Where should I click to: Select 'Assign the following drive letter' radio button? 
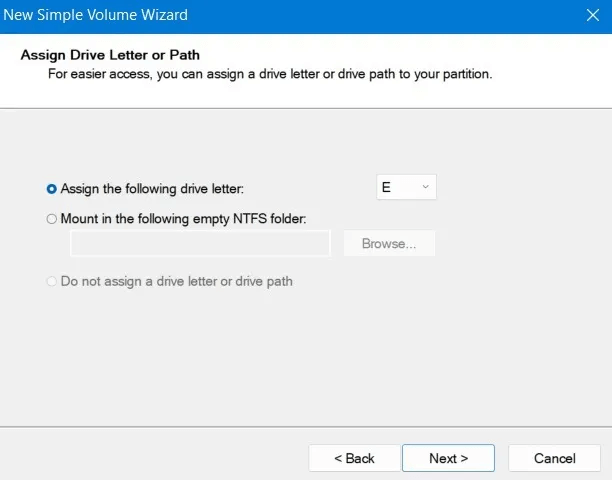coord(52,189)
